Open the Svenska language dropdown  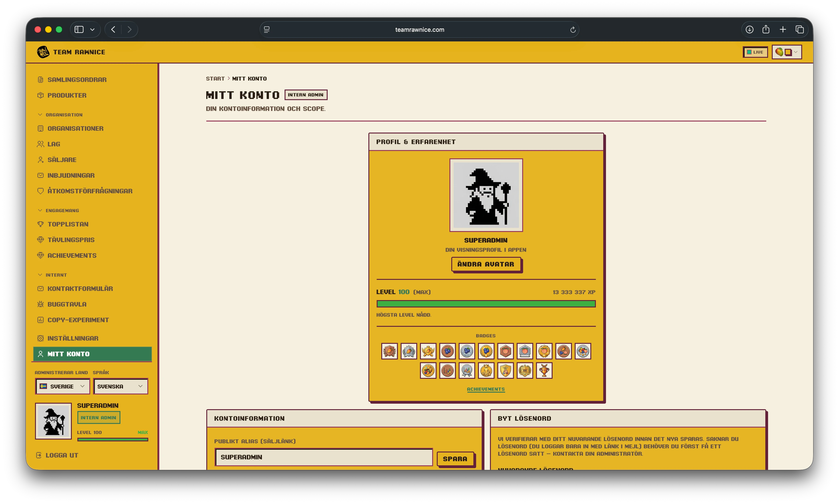(121, 386)
